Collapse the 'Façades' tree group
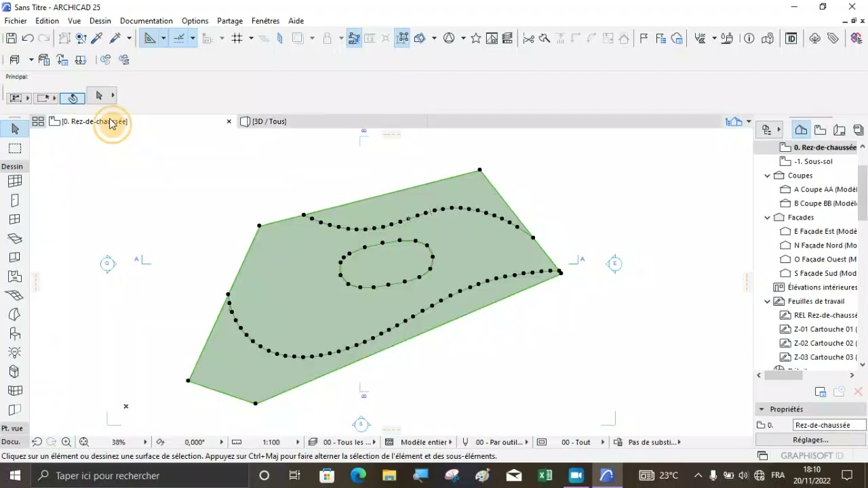Screen dimensions: 868x488 click(768, 218)
